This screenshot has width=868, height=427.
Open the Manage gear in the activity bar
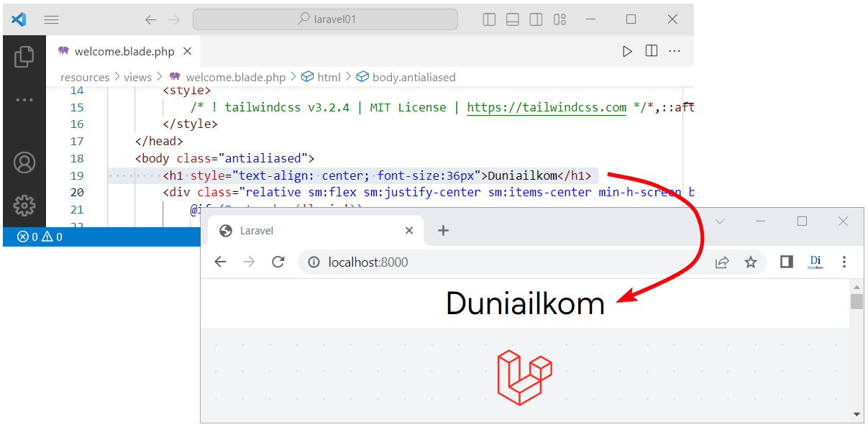pyautogui.click(x=24, y=206)
